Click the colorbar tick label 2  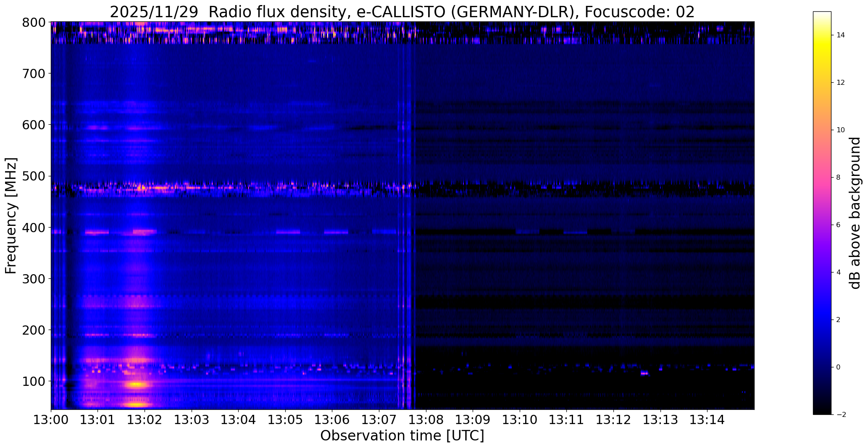pyautogui.click(x=839, y=320)
